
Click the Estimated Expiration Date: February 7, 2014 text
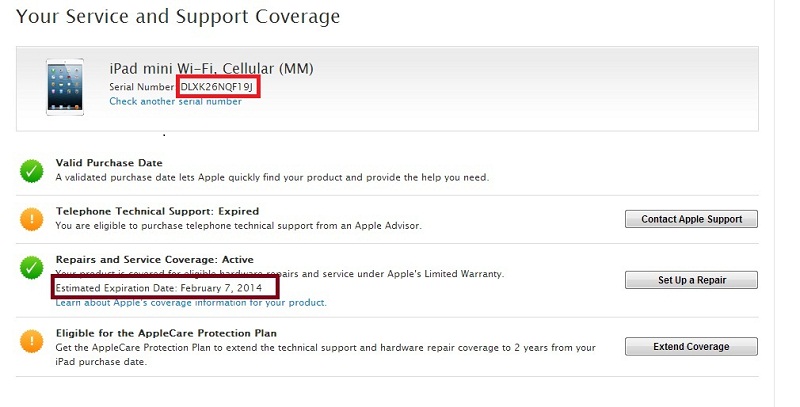159,288
